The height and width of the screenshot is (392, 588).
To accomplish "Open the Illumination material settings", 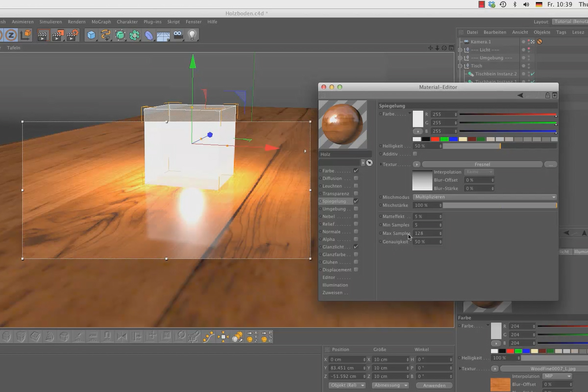I will coord(335,285).
